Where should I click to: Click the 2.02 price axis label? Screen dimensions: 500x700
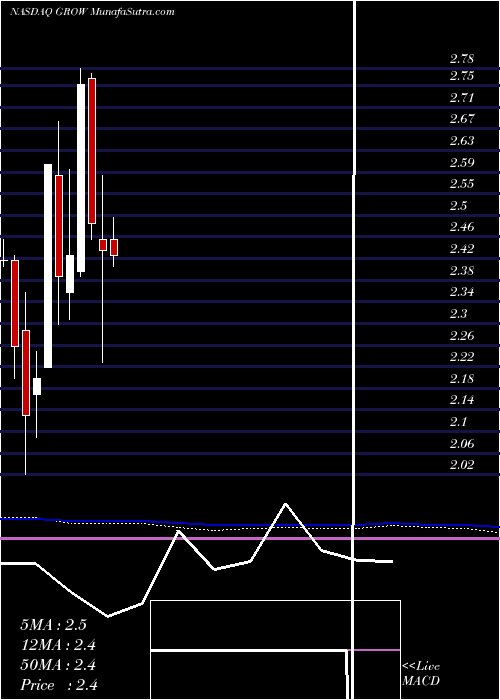point(462,465)
